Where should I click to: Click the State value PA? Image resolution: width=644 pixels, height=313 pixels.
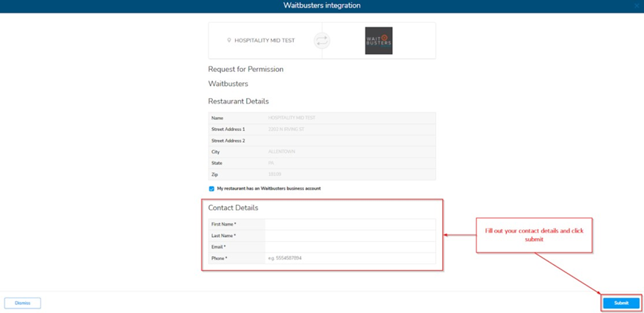271,164
